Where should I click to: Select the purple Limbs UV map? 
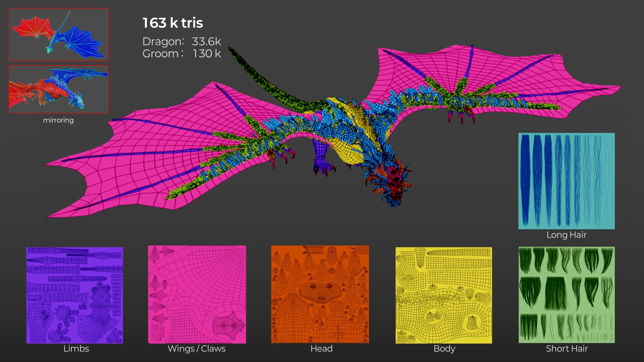75,295
